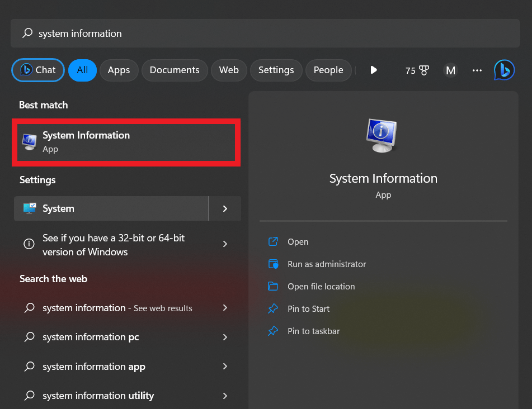
Task: Select the Documents filter tab
Action: click(175, 70)
